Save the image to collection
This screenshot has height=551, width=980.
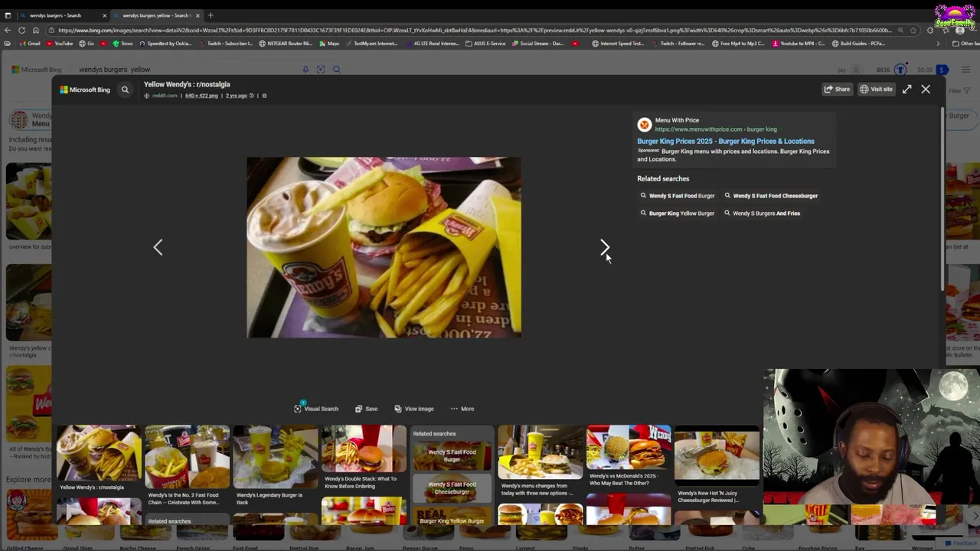(366, 409)
